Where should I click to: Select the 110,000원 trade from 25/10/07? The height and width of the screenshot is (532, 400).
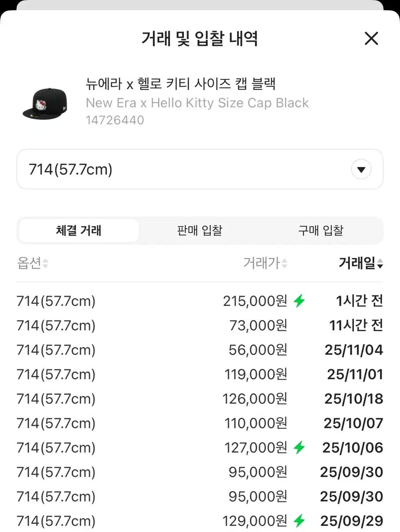[199, 423]
